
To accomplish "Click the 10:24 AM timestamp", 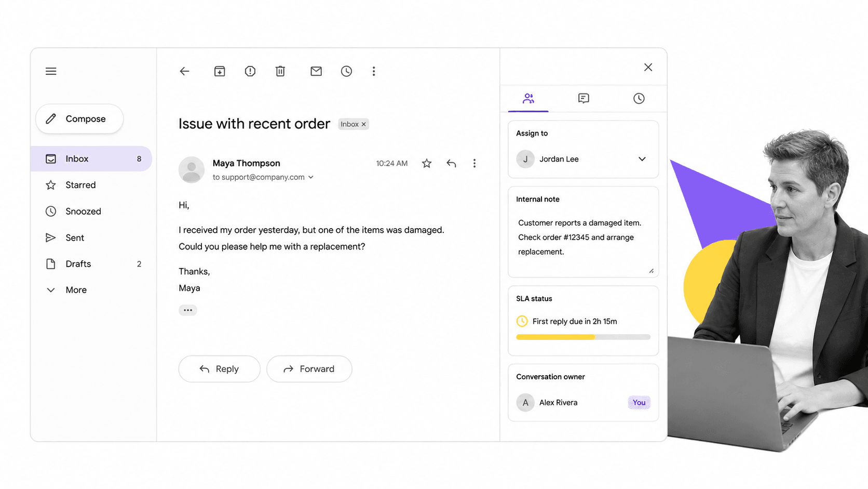I will coord(392,163).
